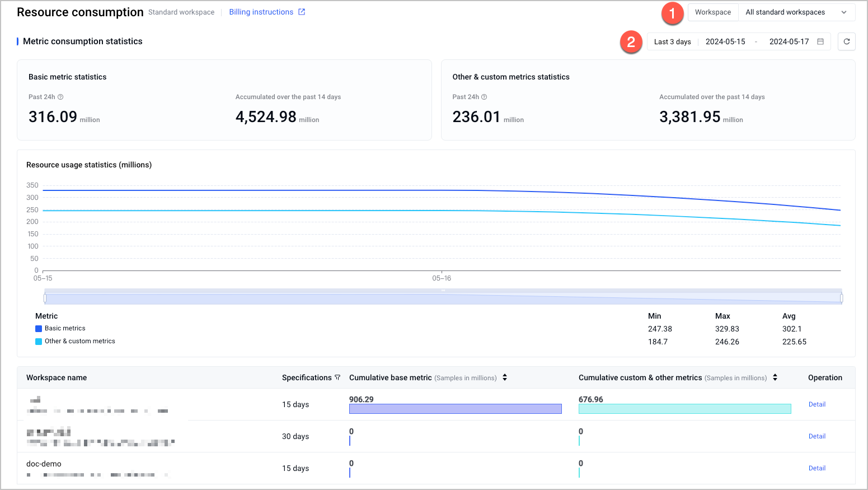Click the right handle of the chart zoom slider
The width and height of the screenshot is (868, 490).
842,298
